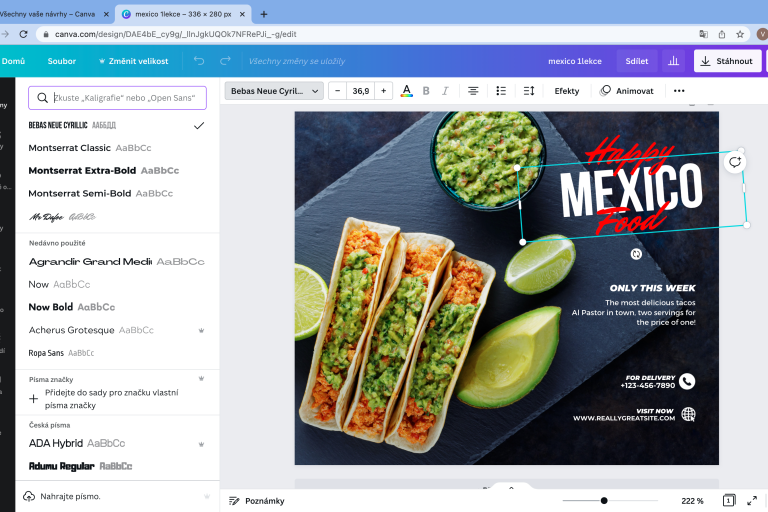Click the Sdílet share button

(637, 61)
